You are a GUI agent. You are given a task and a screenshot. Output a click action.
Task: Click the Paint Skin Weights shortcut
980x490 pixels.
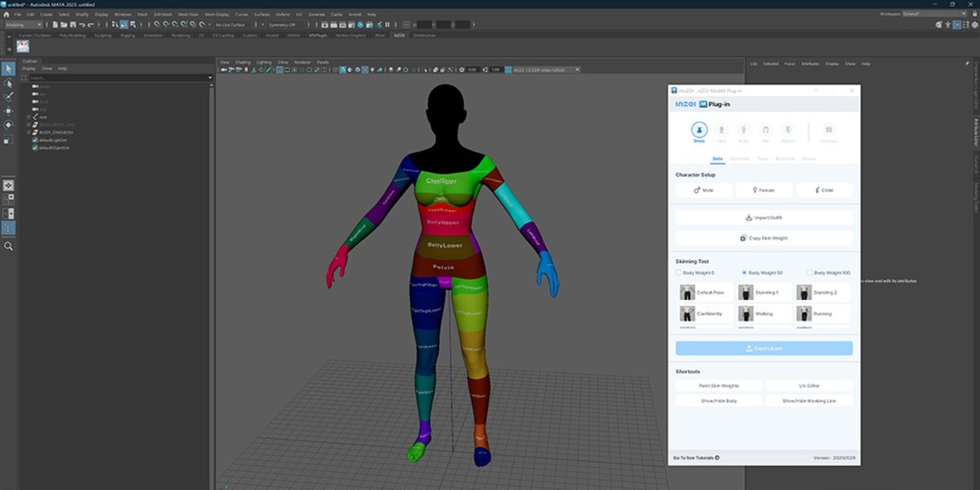[719, 386]
